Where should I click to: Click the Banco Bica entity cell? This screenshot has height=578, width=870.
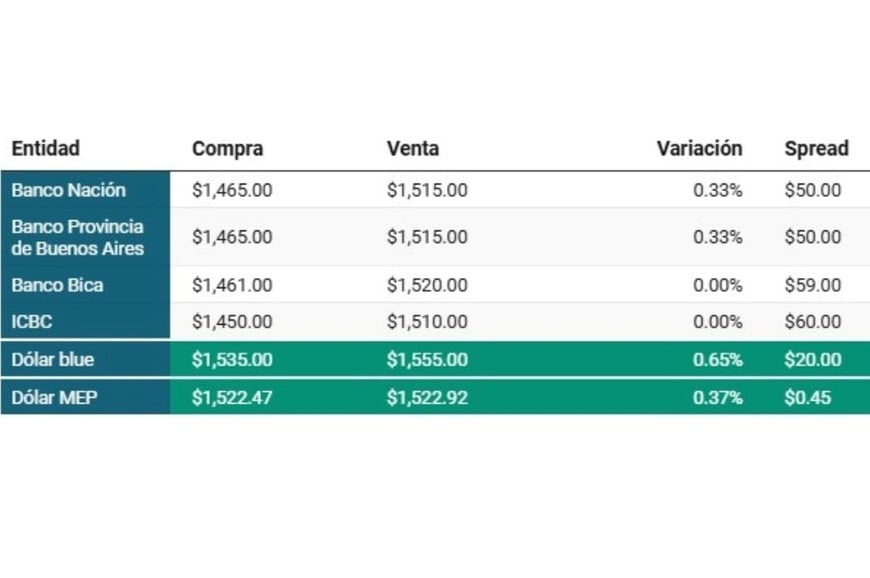(x=57, y=285)
